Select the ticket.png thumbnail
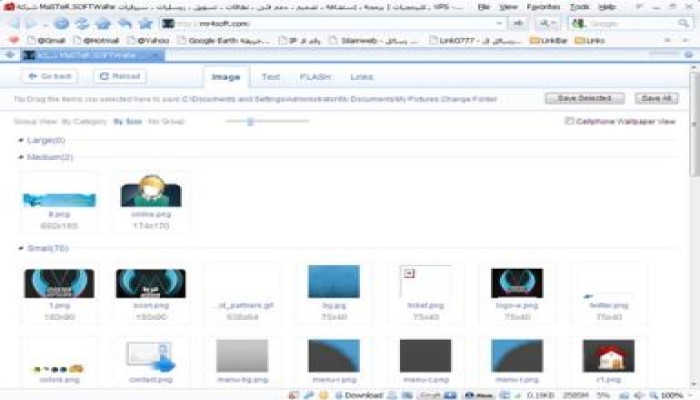Viewport: 700px width, 400px height. (425, 281)
